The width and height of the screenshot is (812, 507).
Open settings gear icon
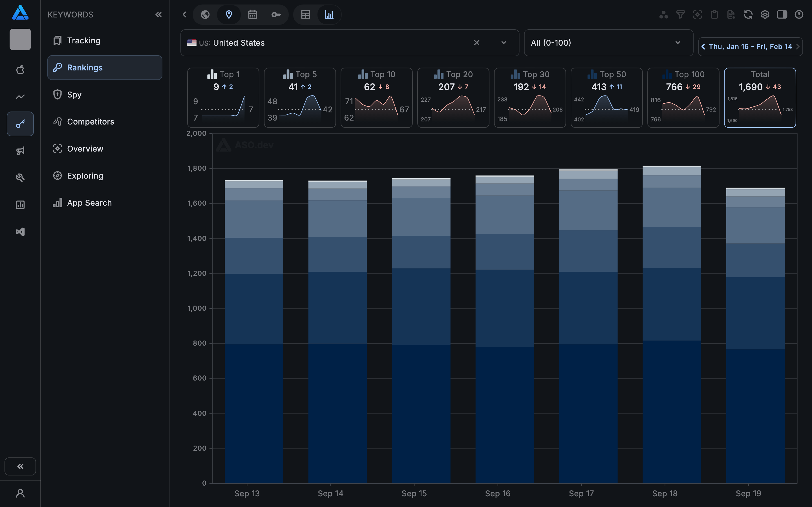click(765, 14)
